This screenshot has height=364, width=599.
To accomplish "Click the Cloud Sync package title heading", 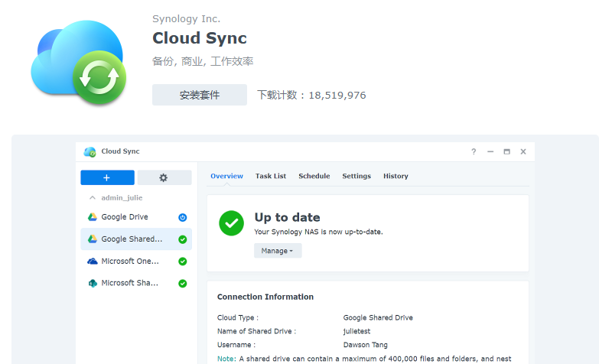I will [200, 38].
